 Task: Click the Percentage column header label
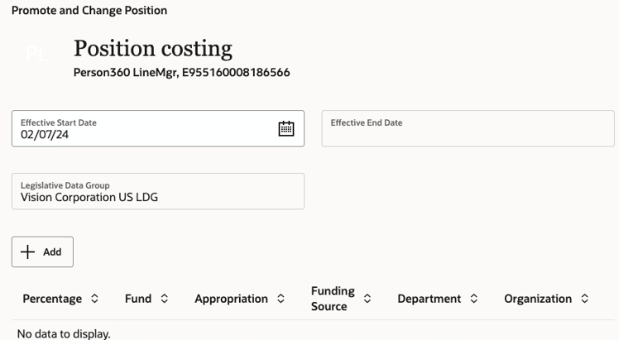[52, 299]
